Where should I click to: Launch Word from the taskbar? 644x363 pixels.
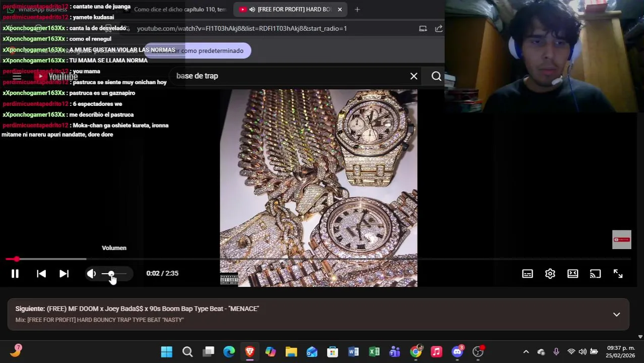(353, 352)
